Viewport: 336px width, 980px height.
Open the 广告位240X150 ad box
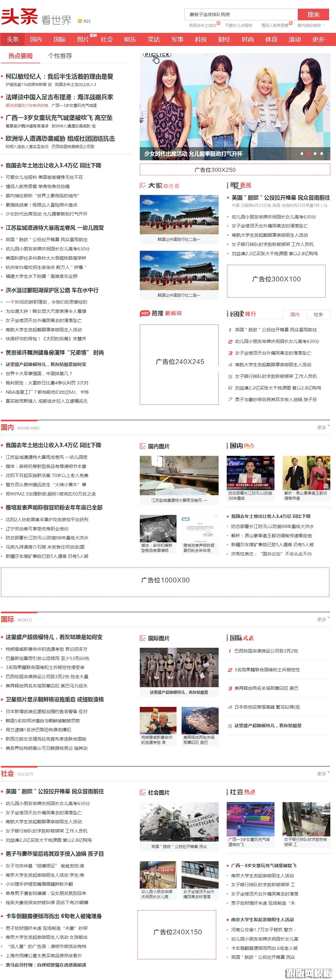coord(177,934)
